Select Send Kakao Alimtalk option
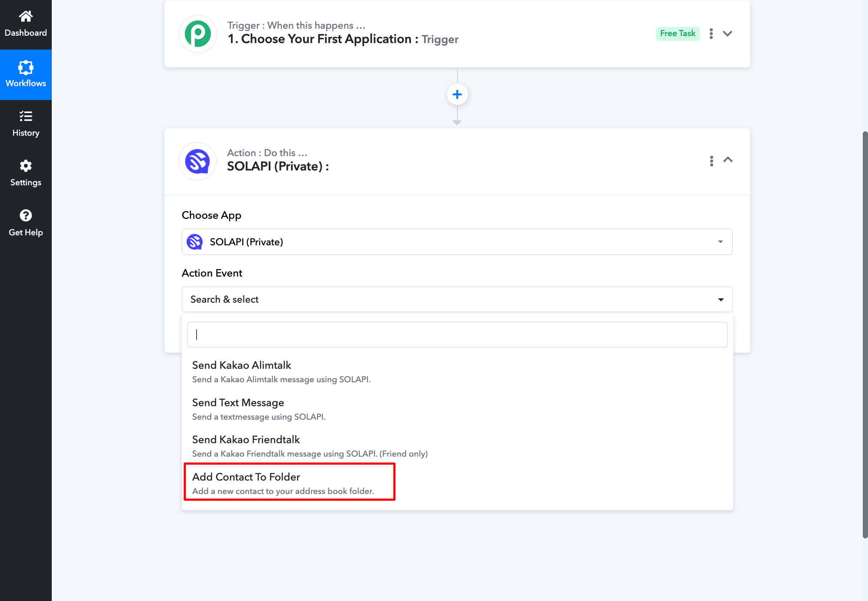The width and height of the screenshot is (868, 601). tap(457, 371)
